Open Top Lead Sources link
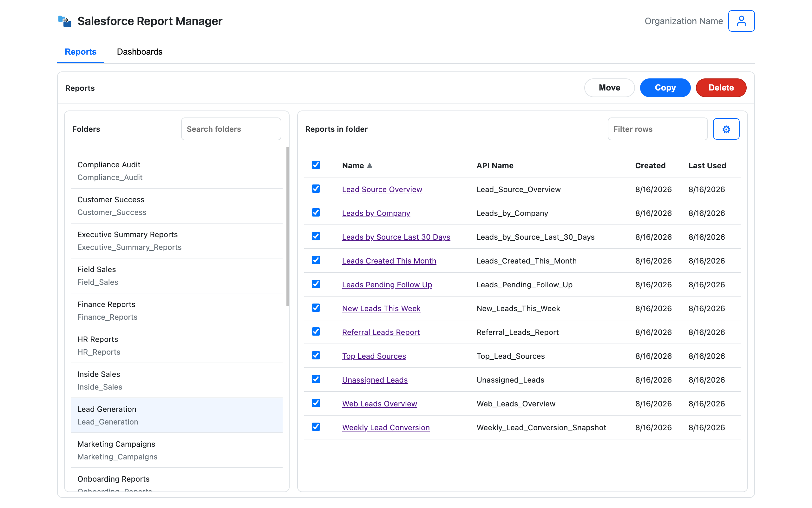 (374, 356)
